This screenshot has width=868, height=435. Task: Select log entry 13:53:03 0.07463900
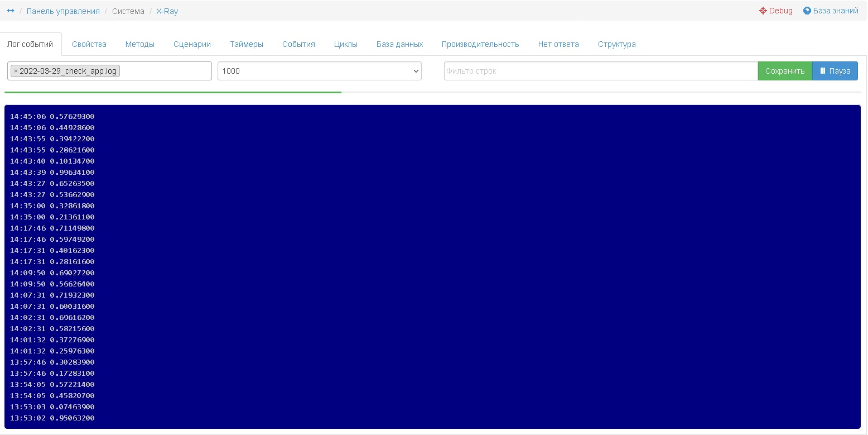pyautogui.click(x=52, y=407)
